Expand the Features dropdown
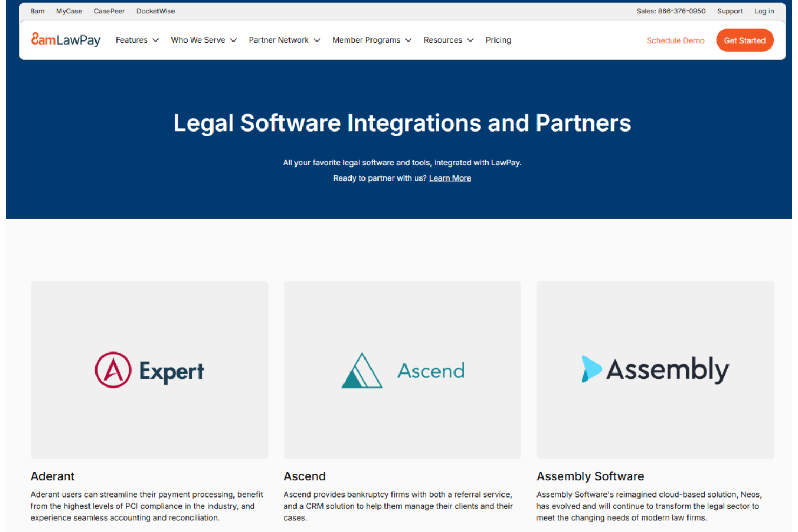 coord(137,40)
